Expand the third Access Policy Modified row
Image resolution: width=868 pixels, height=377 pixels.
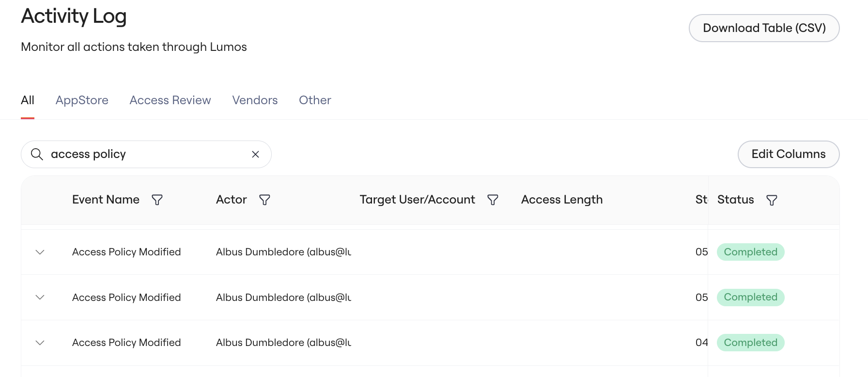[40, 343]
